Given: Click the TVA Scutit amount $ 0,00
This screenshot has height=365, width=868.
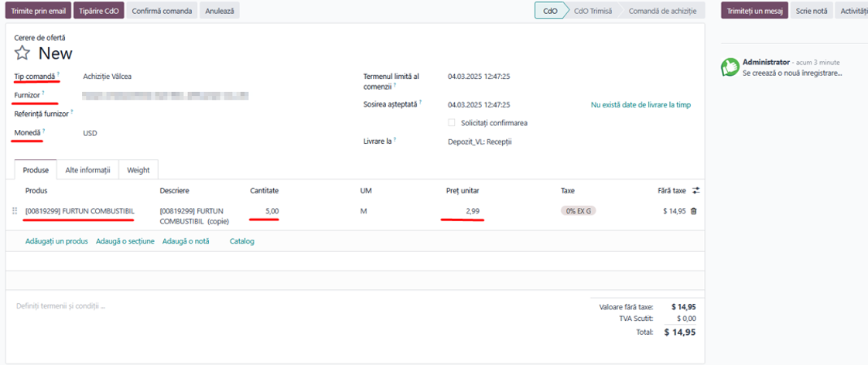Looking at the screenshot, I should (687, 319).
